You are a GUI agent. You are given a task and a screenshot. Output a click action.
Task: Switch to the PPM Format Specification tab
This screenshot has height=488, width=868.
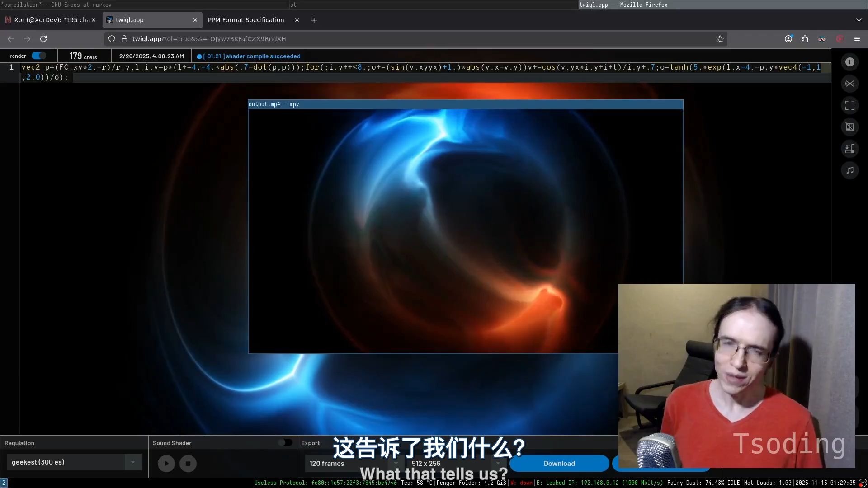pos(246,20)
